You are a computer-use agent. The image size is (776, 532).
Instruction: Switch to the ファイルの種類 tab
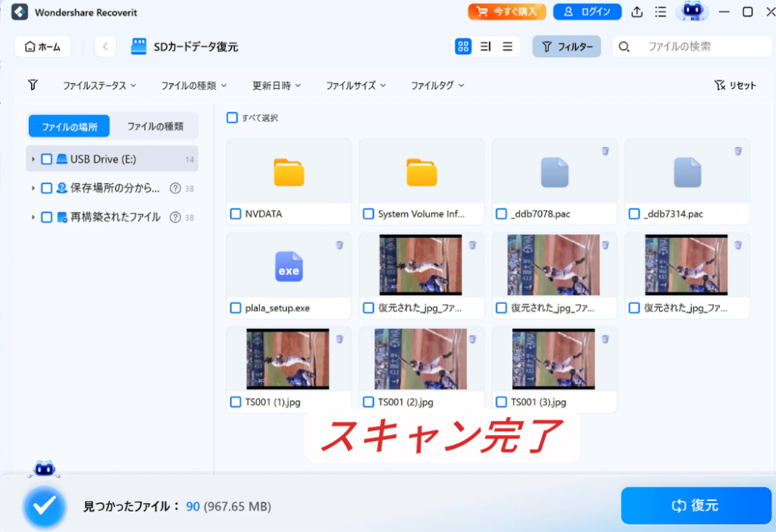pos(155,127)
